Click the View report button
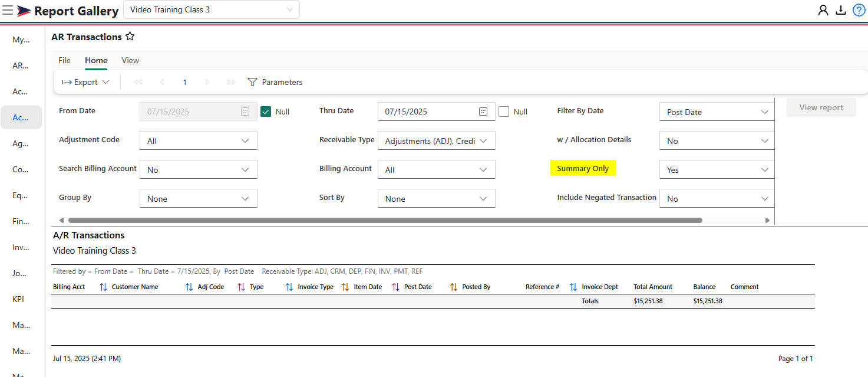This screenshot has width=868, height=377. (821, 107)
